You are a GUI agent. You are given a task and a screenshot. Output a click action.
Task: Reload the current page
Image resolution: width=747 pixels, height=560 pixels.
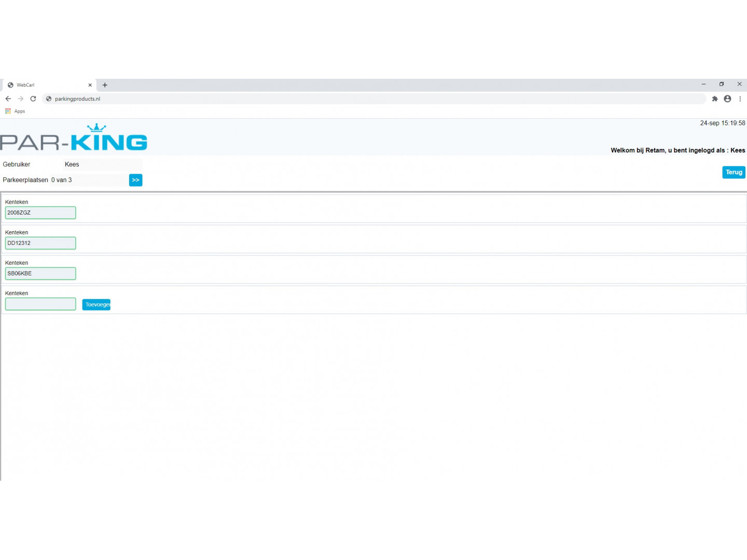coord(33,99)
